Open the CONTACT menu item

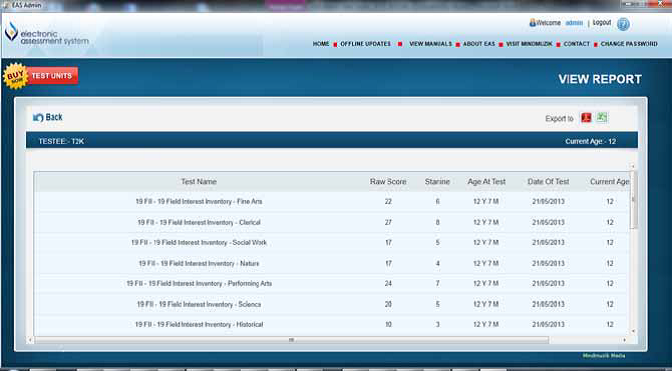click(x=576, y=44)
